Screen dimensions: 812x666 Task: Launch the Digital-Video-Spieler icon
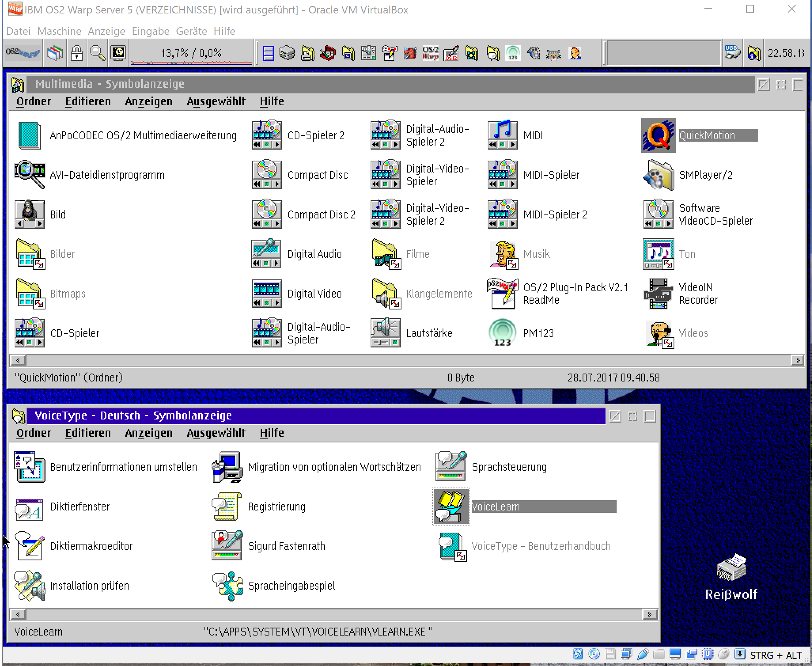[x=385, y=175]
